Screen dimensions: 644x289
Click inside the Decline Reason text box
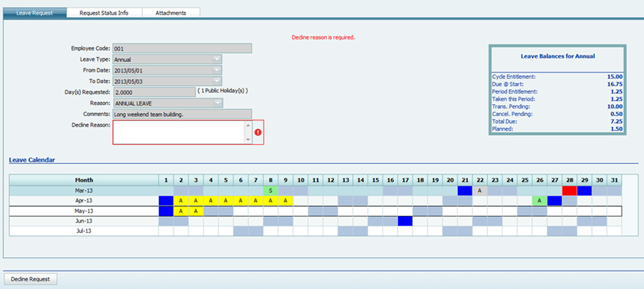(177, 132)
